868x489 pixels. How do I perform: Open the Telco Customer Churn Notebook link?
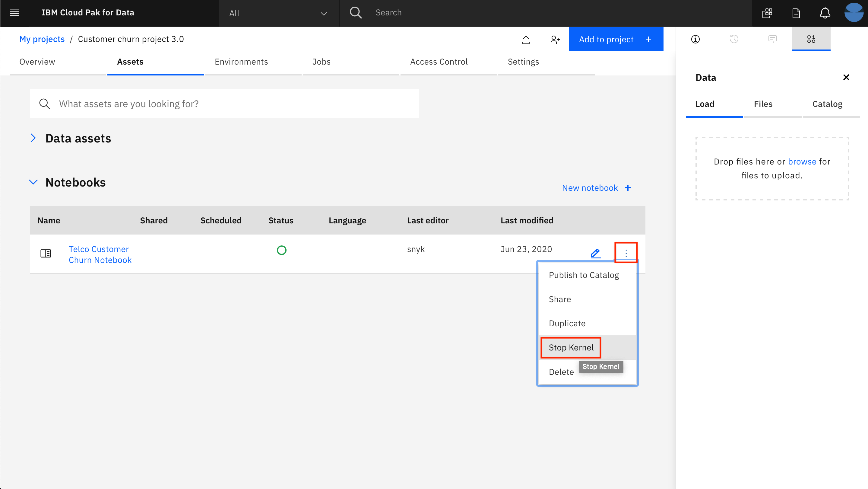click(x=100, y=254)
